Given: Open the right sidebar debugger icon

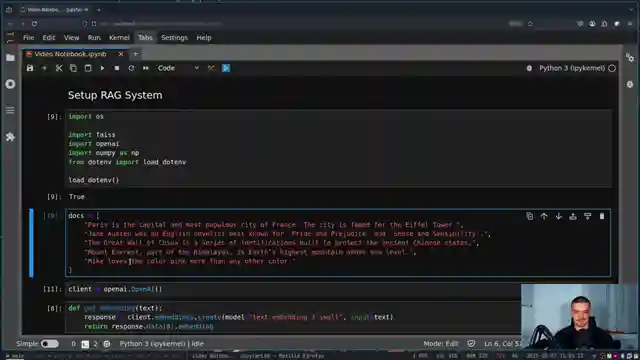Looking at the screenshot, I should (x=630, y=84).
